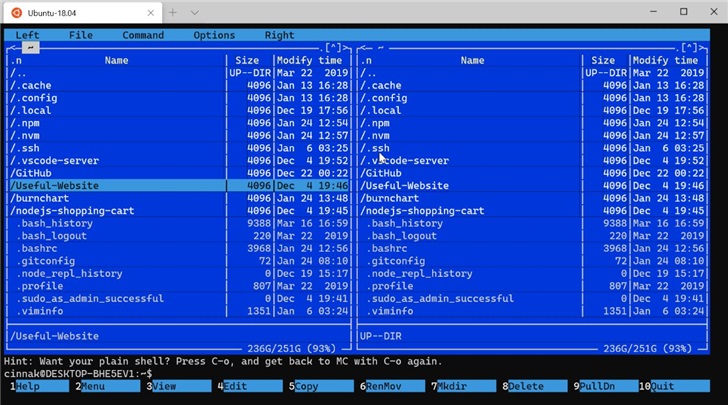Image resolution: width=728 pixels, height=405 pixels.
Task: Open the Command menu
Action: [143, 35]
